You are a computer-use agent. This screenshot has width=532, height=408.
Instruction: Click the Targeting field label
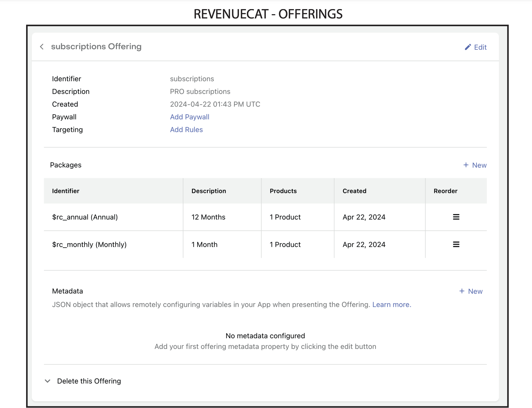point(67,130)
